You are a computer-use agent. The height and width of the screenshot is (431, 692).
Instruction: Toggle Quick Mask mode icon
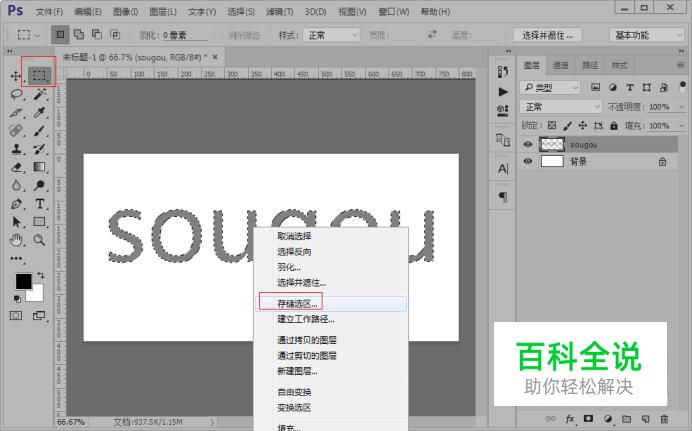tap(16, 315)
